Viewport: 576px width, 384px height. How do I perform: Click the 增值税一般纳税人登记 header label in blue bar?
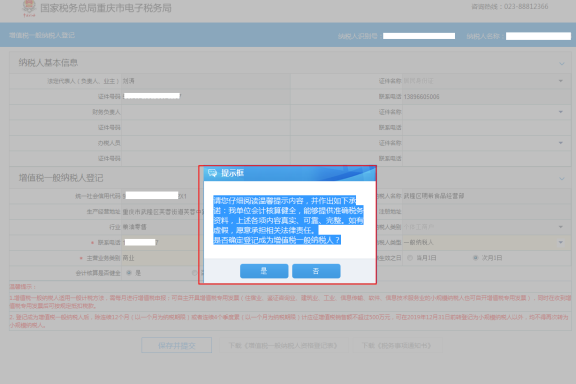42,35
